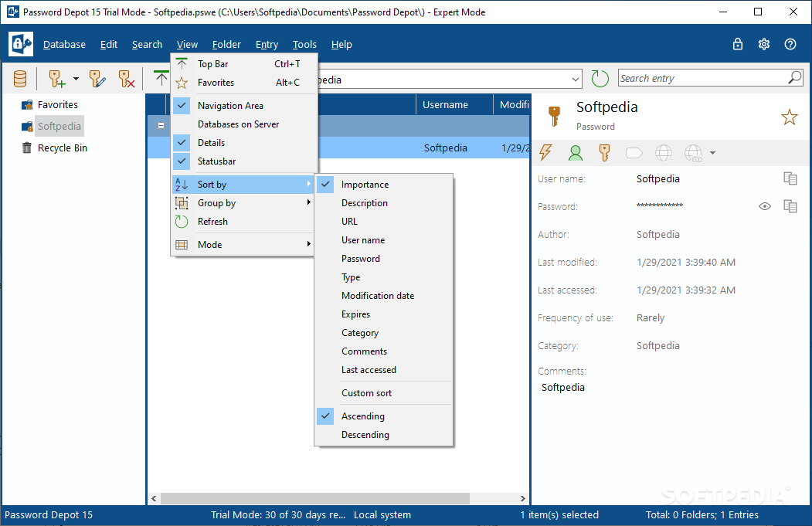The height and width of the screenshot is (526, 812).
Task: Toggle Top Bar in View menu
Action: (x=243, y=63)
